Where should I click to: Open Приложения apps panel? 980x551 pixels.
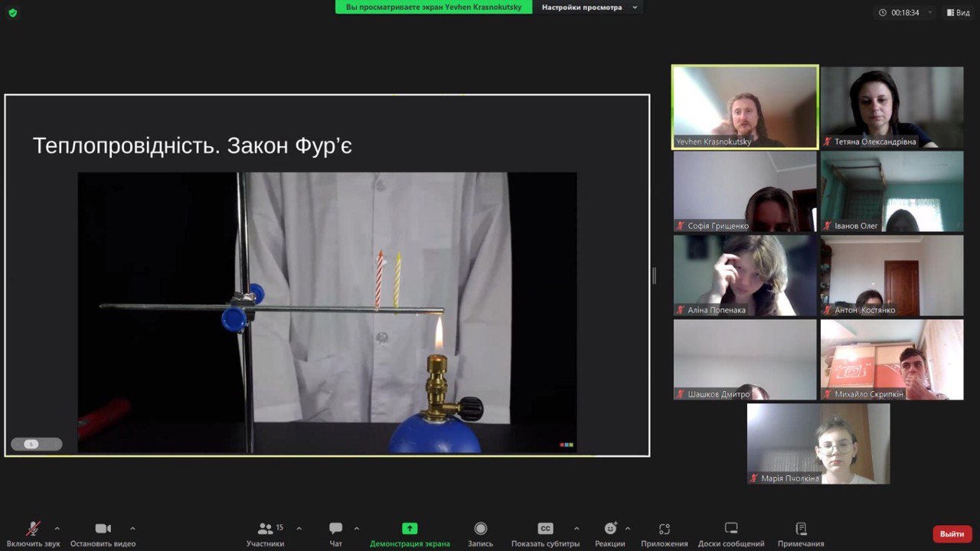(665, 534)
